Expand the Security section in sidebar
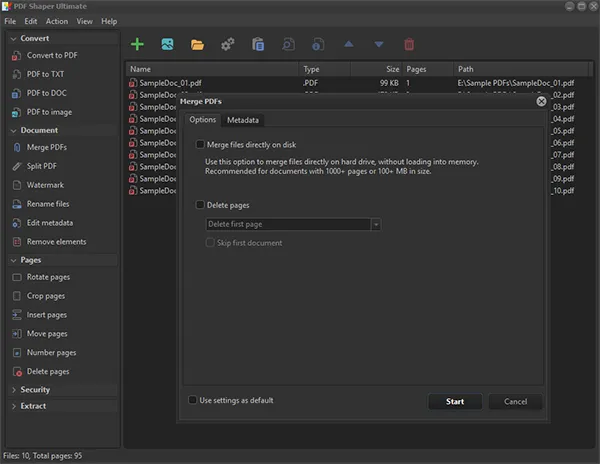 [x=35, y=389]
